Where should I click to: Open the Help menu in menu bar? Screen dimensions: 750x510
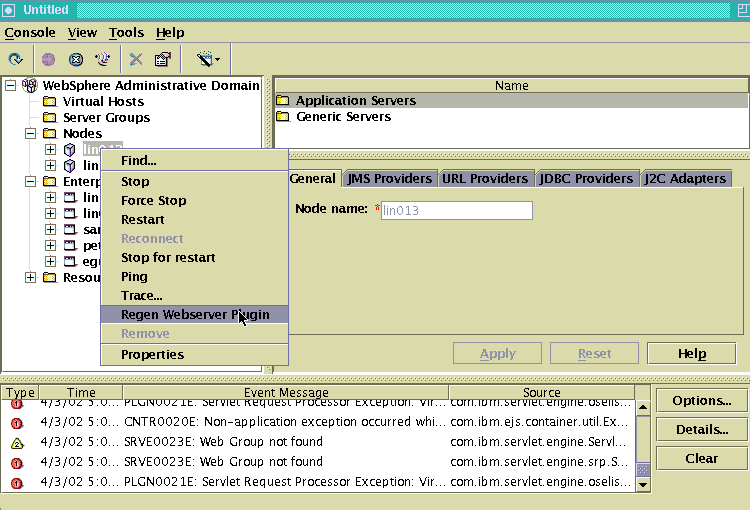[x=170, y=33]
